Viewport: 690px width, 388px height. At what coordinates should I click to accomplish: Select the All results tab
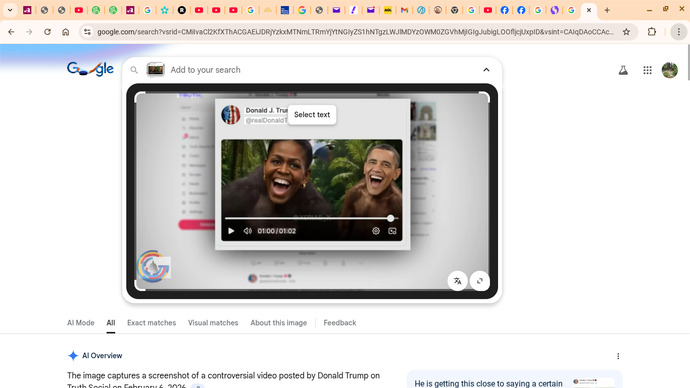[x=111, y=322]
